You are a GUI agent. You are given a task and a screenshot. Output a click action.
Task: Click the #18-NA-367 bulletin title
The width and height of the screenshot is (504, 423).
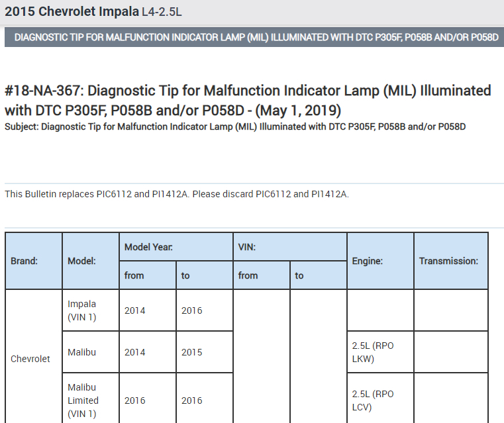coord(248,100)
